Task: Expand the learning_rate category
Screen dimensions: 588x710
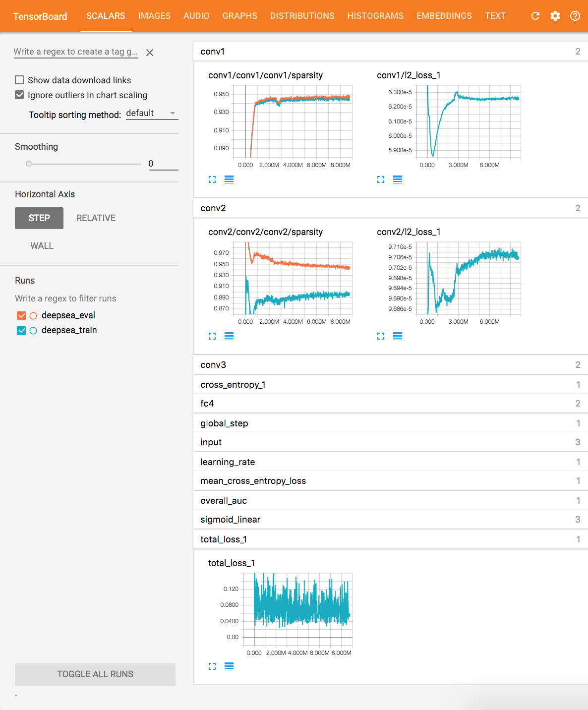Action: (390, 462)
